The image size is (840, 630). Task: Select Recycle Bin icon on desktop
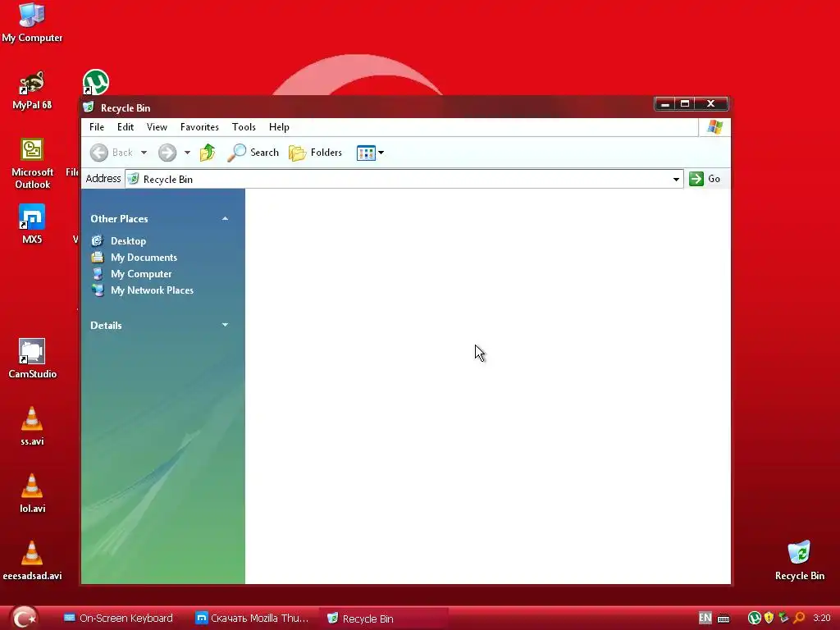(799, 560)
